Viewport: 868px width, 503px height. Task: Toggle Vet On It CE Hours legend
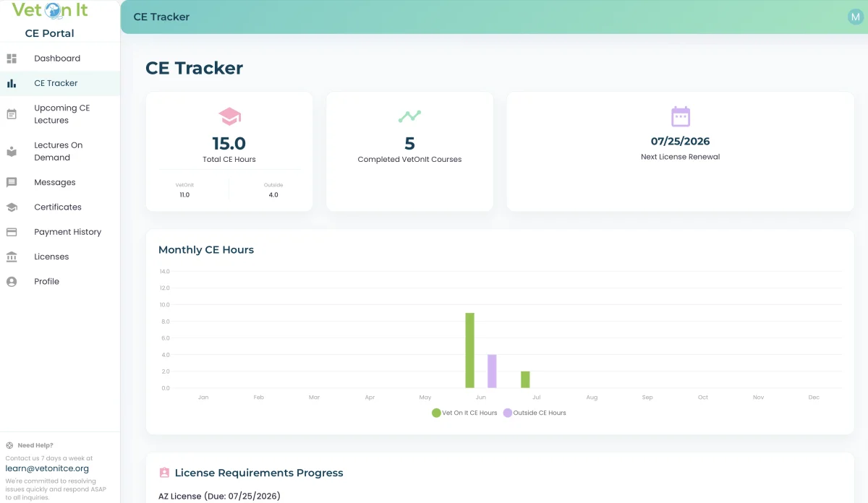point(464,413)
